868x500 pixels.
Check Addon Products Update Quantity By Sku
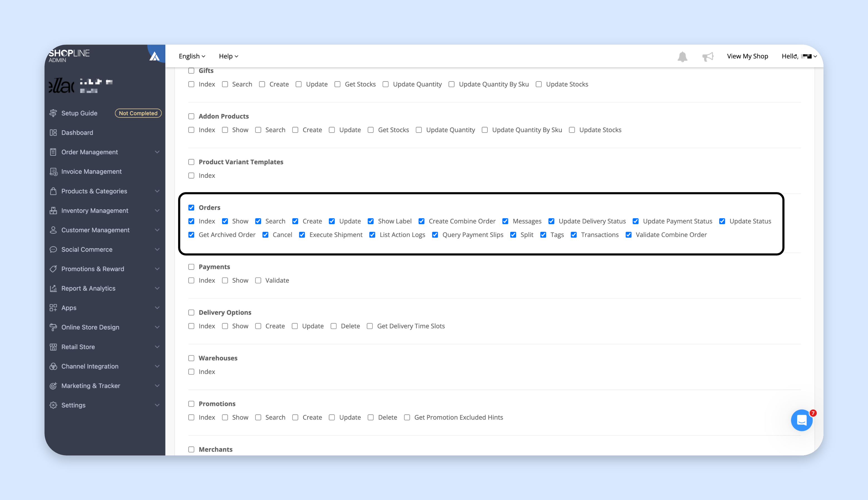(485, 130)
